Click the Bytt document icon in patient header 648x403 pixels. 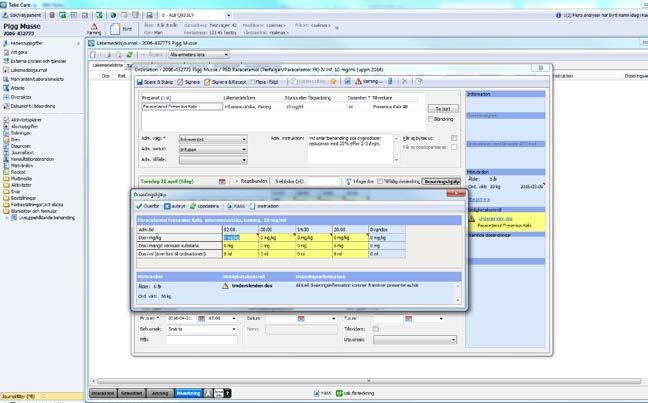[x=115, y=29]
